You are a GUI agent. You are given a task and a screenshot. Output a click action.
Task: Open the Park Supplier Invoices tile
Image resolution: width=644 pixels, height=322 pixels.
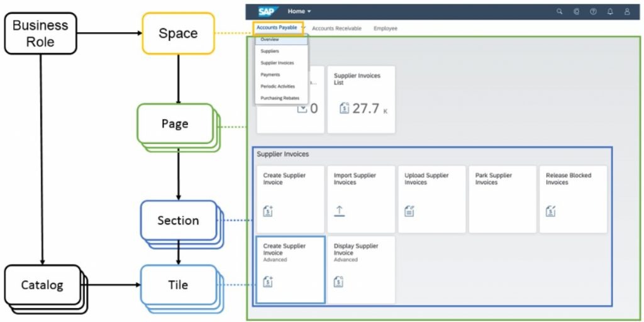click(501, 199)
